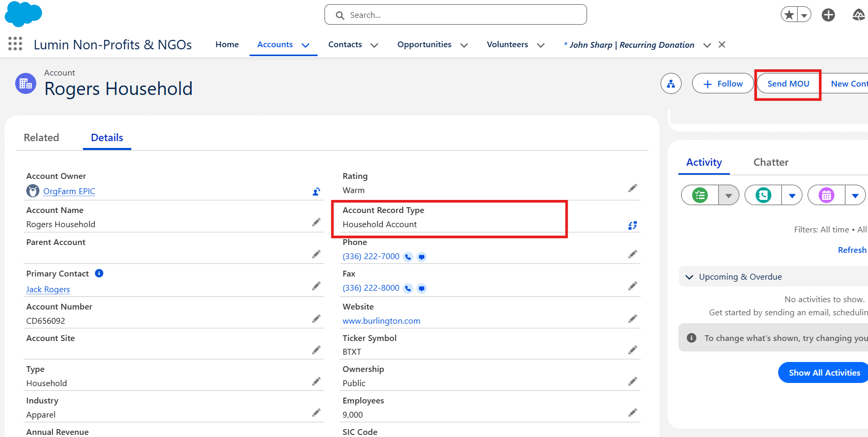The width and height of the screenshot is (868, 437).
Task: Open the Accounts nav tab
Action: pos(275,45)
